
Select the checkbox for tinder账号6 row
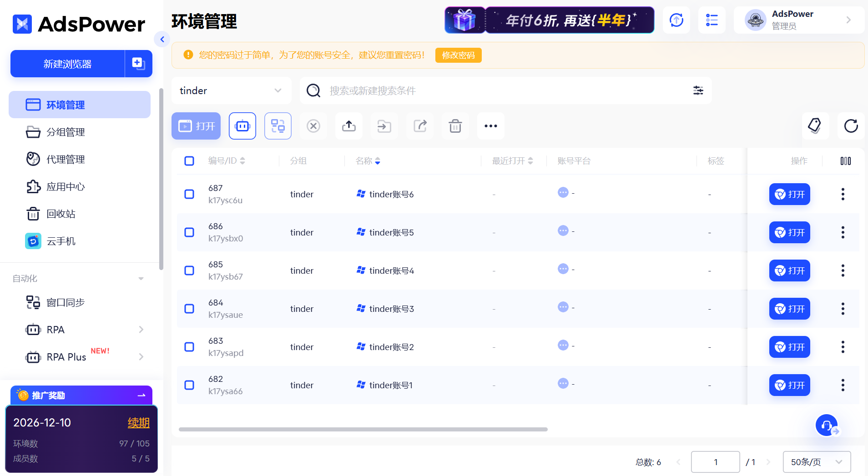click(189, 194)
